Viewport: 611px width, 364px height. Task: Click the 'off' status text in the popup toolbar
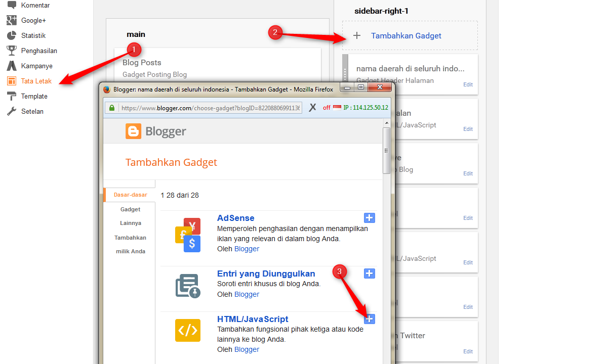(x=327, y=108)
